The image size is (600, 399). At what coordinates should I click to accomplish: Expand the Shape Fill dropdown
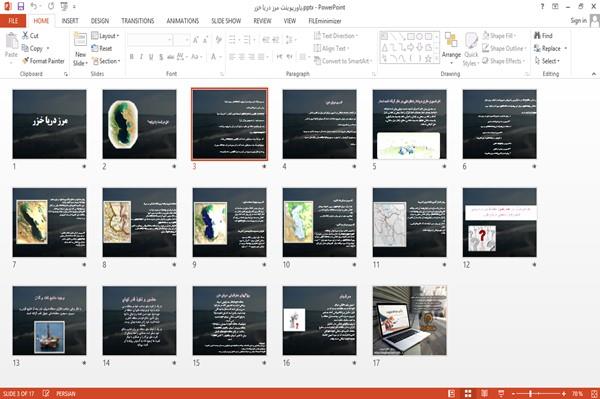pyautogui.click(x=499, y=36)
